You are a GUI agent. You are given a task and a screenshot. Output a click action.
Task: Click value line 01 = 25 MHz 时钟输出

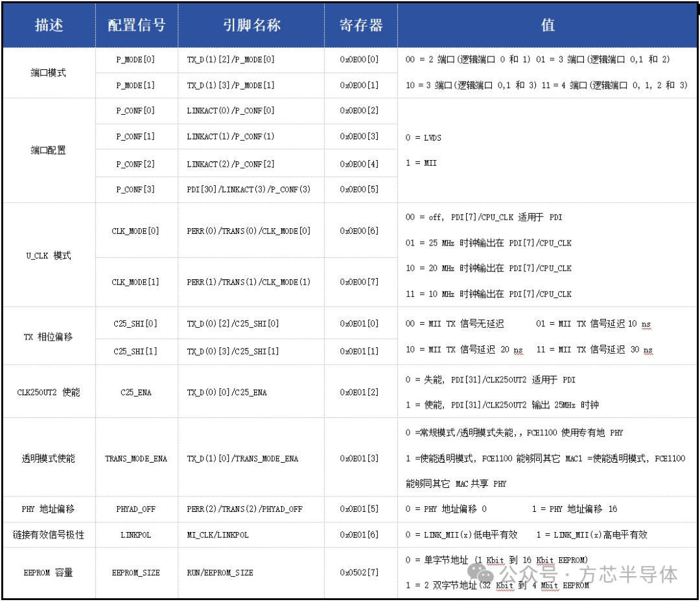coord(489,243)
